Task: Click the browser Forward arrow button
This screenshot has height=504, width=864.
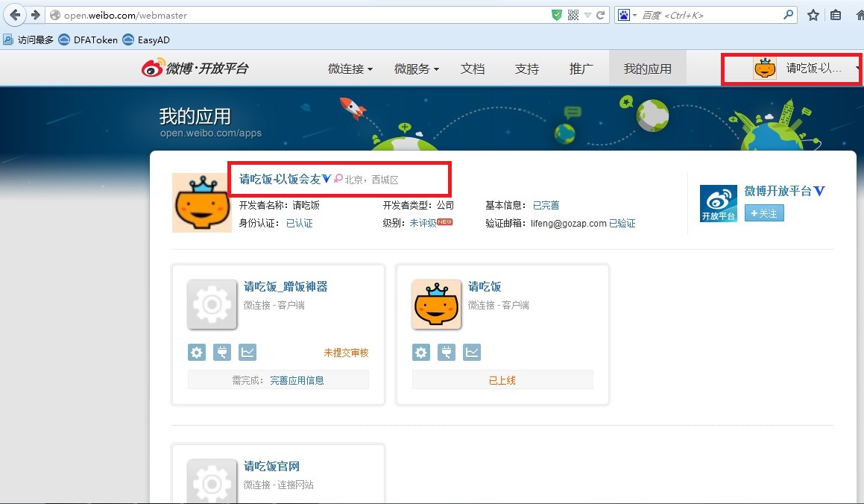Action: pyautogui.click(x=35, y=15)
